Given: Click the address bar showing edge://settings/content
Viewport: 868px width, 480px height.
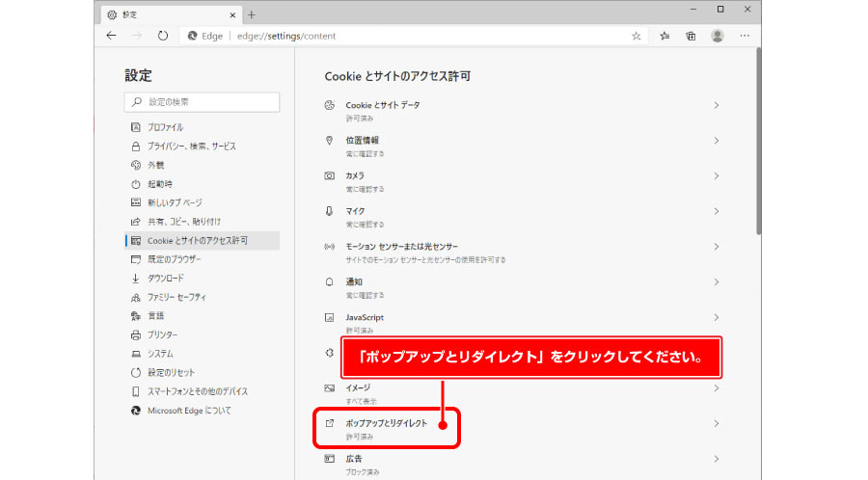Looking at the screenshot, I should [x=415, y=36].
